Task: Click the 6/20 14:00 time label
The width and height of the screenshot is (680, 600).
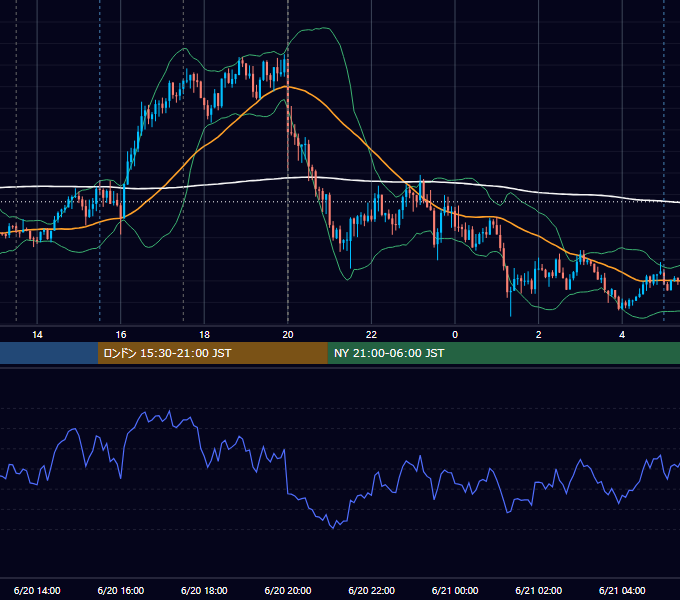Action: click(37, 590)
